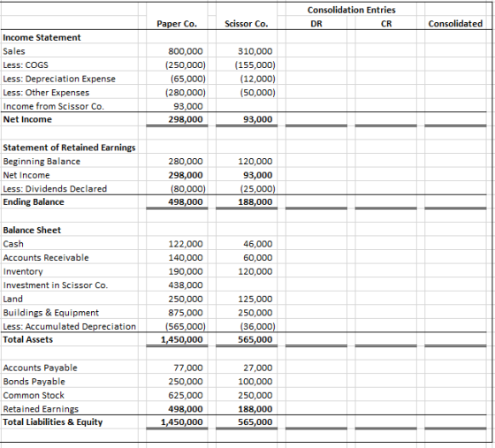Image resolution: width=495 pixels, height=448 pixels.
Task: Select the Less: COGS row label
Action: [x=26, y=65]
